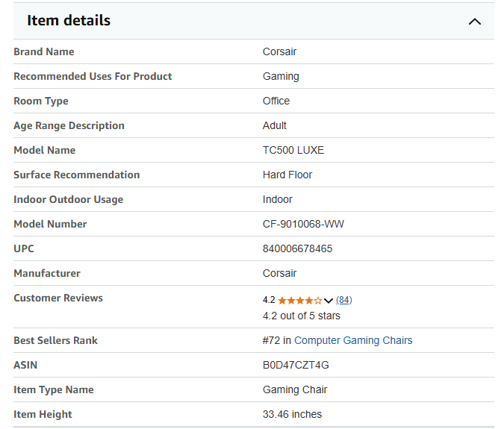Click the Indoor Outdoor Usage label
Viewport: 504px width, 429px height.
tap(69, 200)
